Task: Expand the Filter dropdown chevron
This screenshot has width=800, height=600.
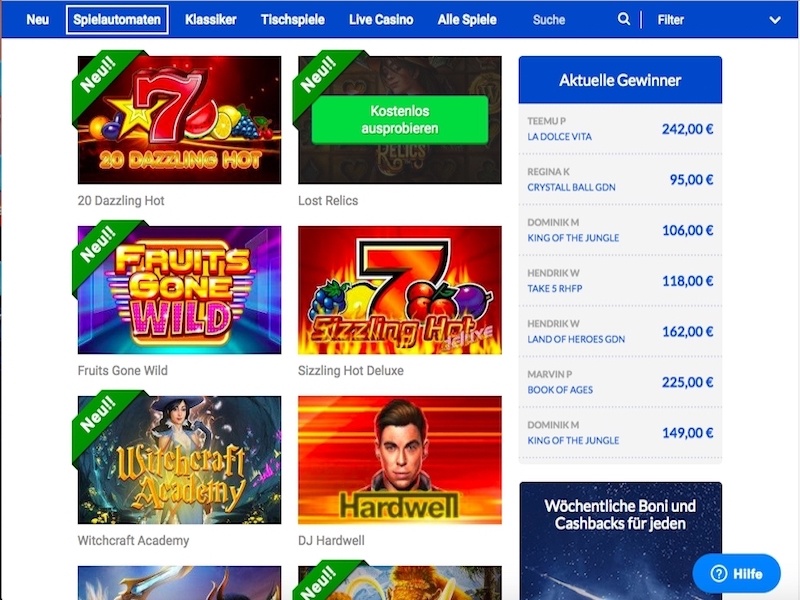Action: pos(774,20)
